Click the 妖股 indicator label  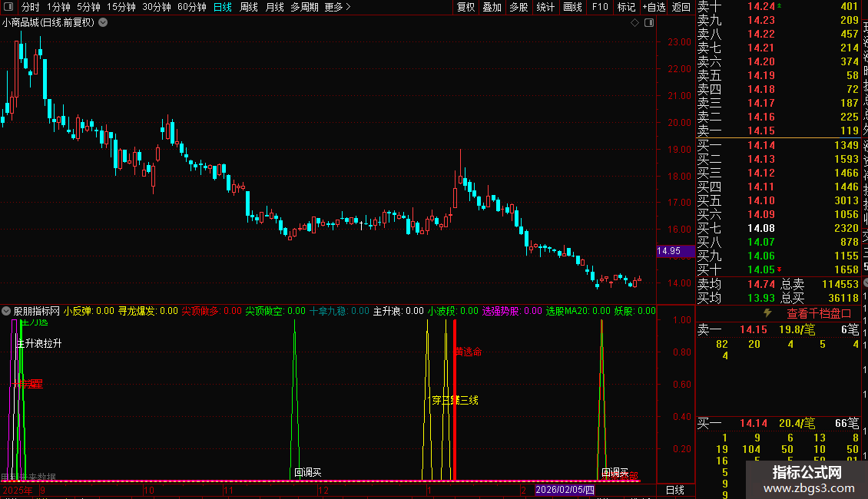click(634, 311)
